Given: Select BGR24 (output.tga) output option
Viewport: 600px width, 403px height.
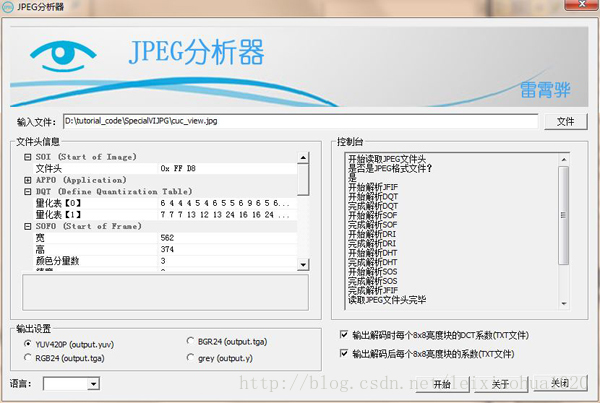Looking at the screenshot, I should 227,341.
